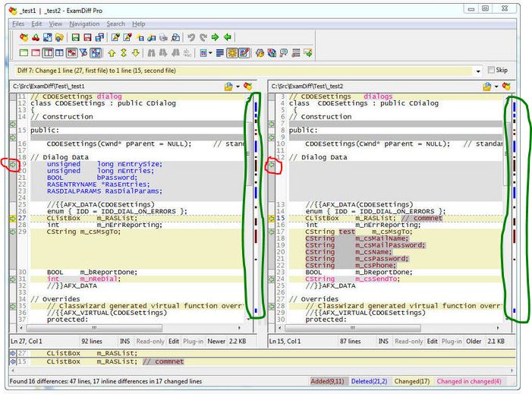
Task: Click the right pane horizontal scrollbar thumb
Action: (353, 328)
